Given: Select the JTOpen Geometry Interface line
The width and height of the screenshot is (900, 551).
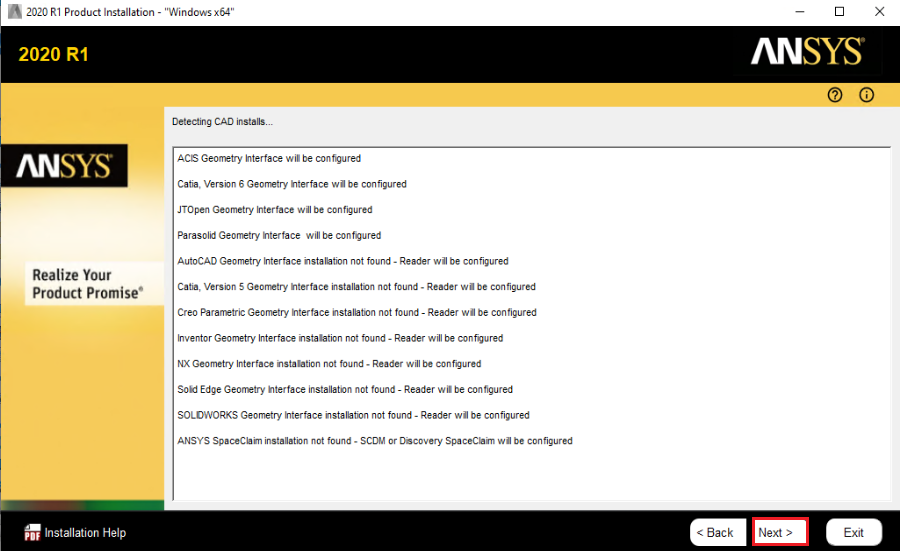Looking at the screenshot, I should point(274,210).
